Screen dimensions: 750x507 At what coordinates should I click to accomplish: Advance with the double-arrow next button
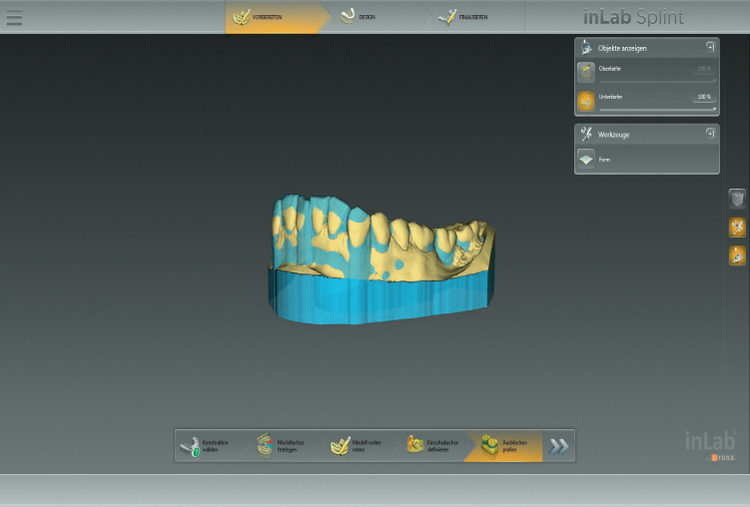559,446
